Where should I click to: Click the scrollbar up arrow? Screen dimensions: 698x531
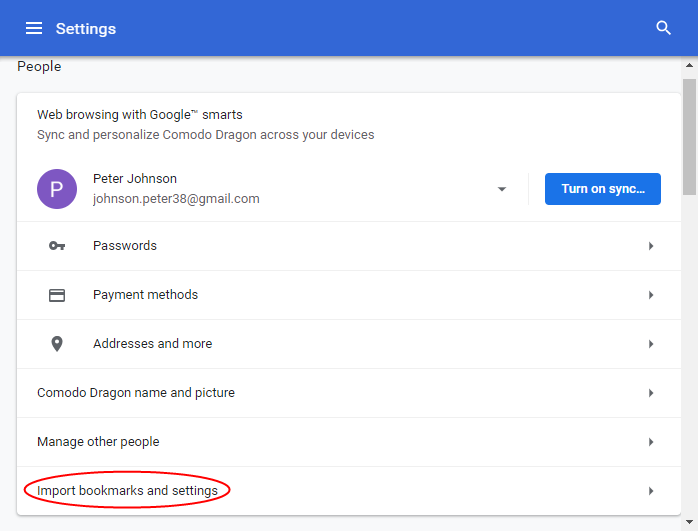[690, 65]
